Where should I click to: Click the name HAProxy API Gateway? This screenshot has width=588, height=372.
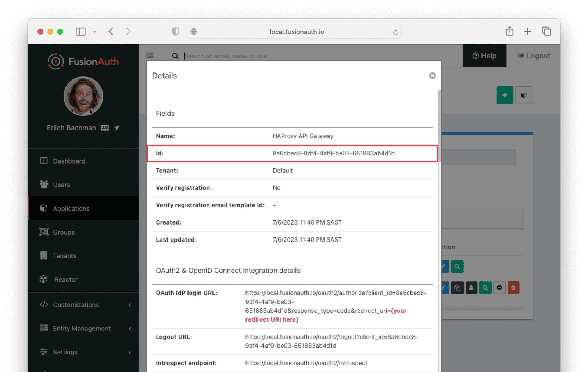tap(303, 136)
